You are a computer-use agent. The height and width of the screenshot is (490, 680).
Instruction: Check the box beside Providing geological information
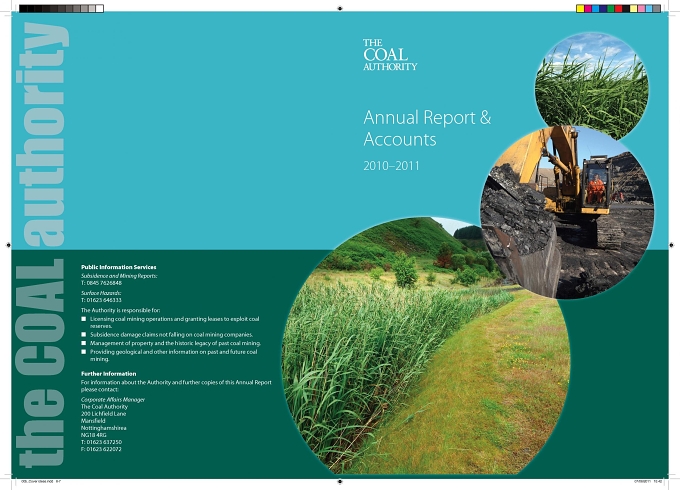click(x=84, y=352)
